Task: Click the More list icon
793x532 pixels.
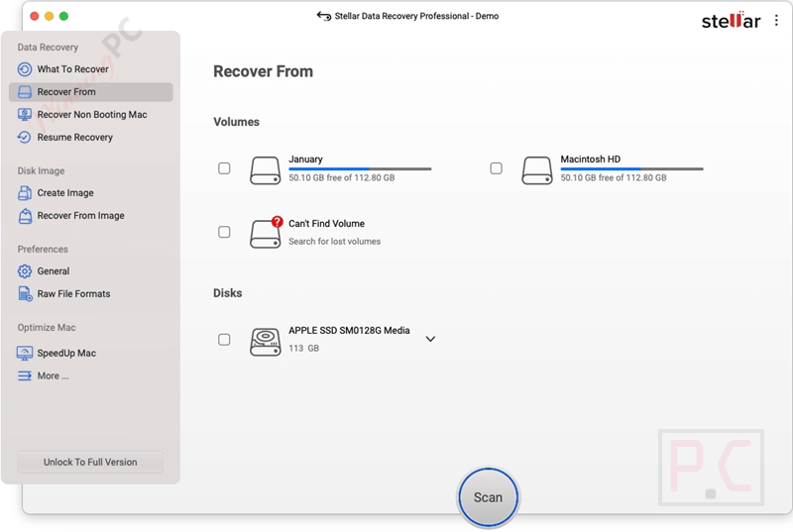Action: (24, 375)
